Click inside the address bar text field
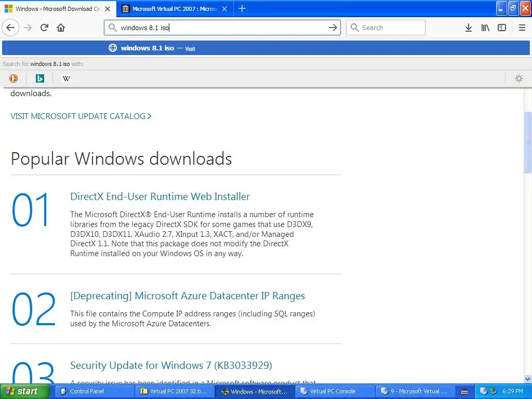532x399 pixels. click(222, 28)
